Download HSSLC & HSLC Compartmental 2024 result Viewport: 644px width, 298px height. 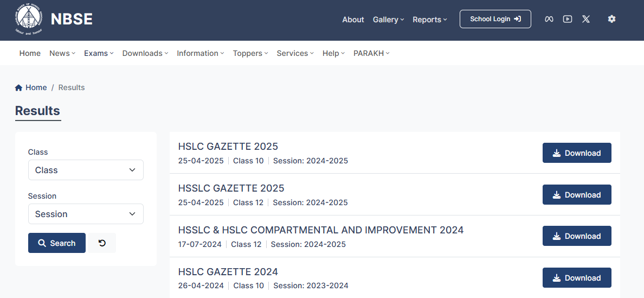[x=577, y=236]
